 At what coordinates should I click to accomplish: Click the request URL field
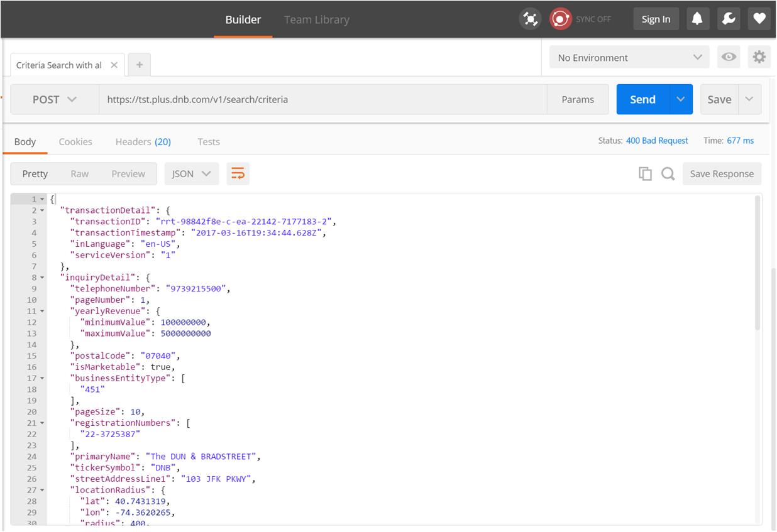[322, 99]
